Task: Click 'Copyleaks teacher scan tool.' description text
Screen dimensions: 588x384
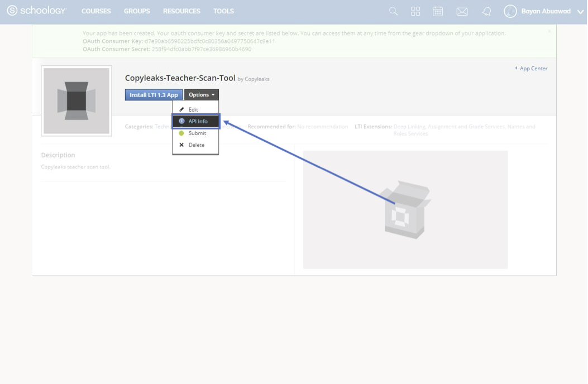Action: point(76,167)
